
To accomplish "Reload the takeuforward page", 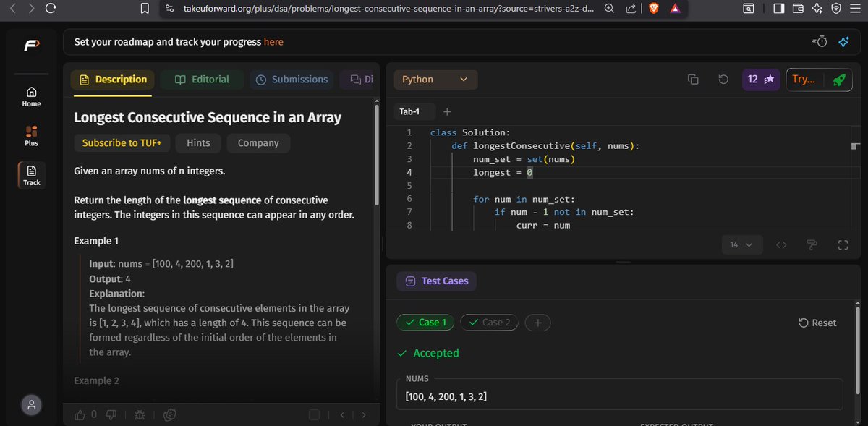I will (x=50, y=9).
